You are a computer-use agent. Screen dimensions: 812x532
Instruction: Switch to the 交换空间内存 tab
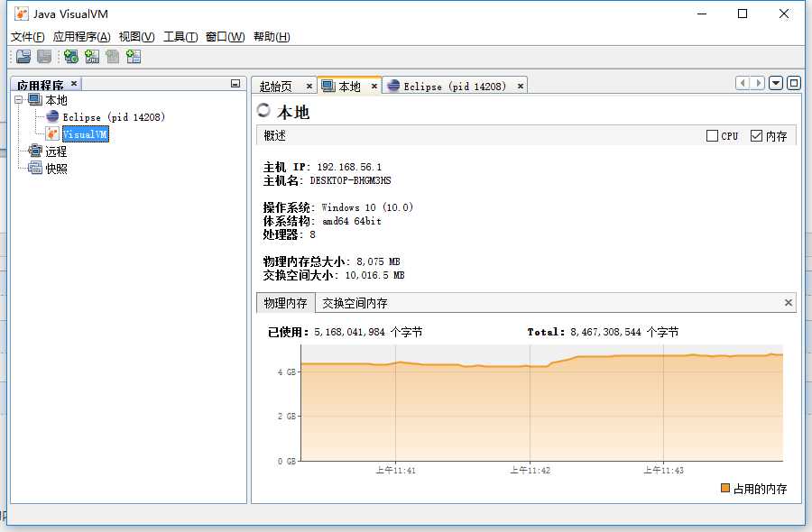click(x=355, y=303)
